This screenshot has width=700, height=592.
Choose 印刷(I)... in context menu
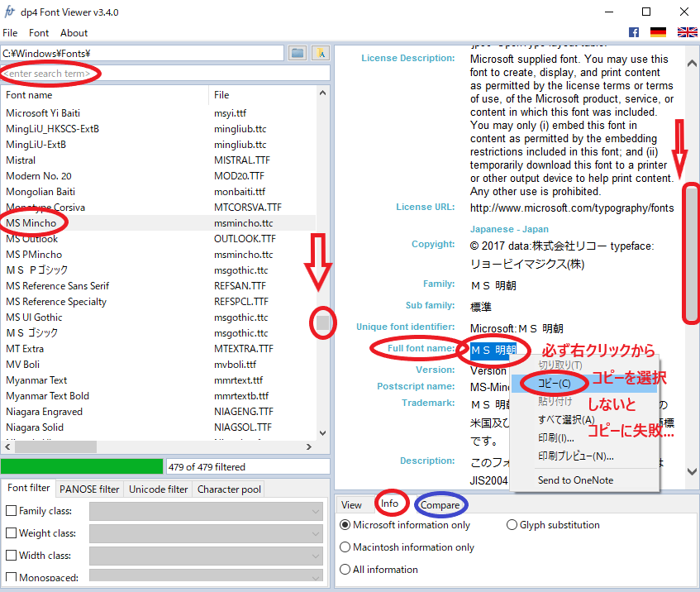click(x=584, y=437)
